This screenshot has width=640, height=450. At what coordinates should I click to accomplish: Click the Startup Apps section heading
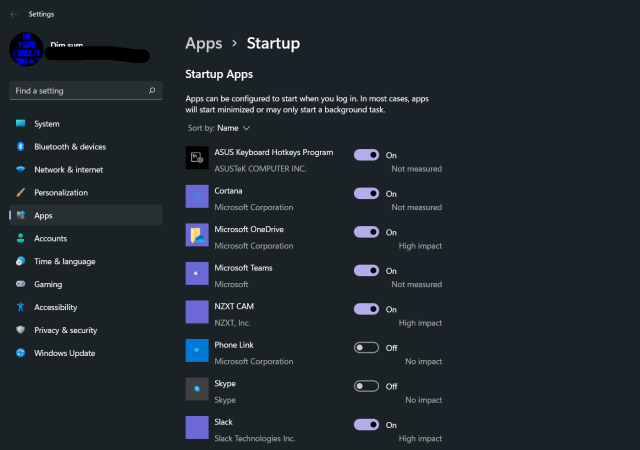(219, 74)
